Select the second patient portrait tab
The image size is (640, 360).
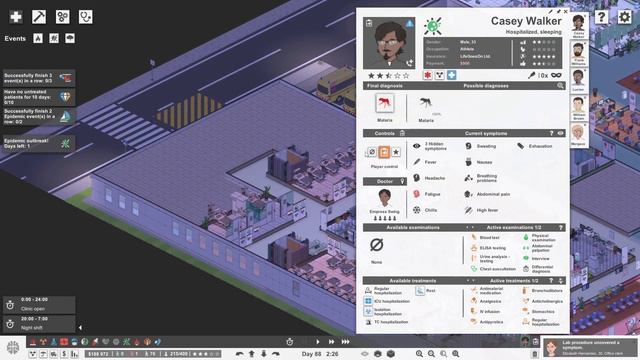pyautogui.click(x=579, y=53)
